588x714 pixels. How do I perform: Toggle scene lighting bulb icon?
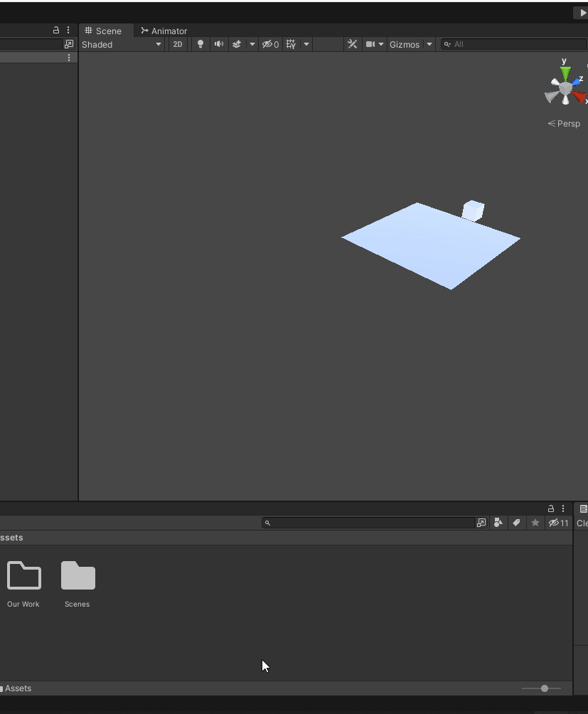(201, 44)
